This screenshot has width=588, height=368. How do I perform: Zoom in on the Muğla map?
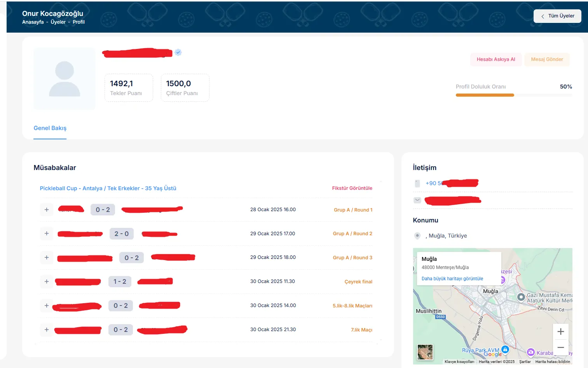pos(560,332)
